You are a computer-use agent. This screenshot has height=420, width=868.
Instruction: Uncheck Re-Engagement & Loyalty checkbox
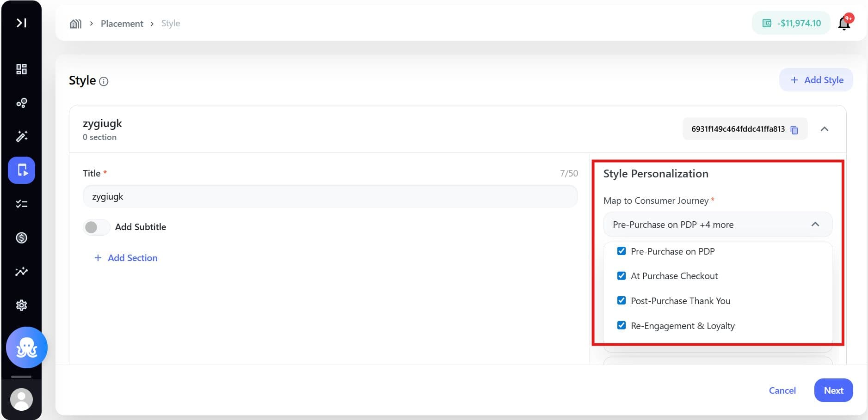pyautogui.click(x=622, y=325)
